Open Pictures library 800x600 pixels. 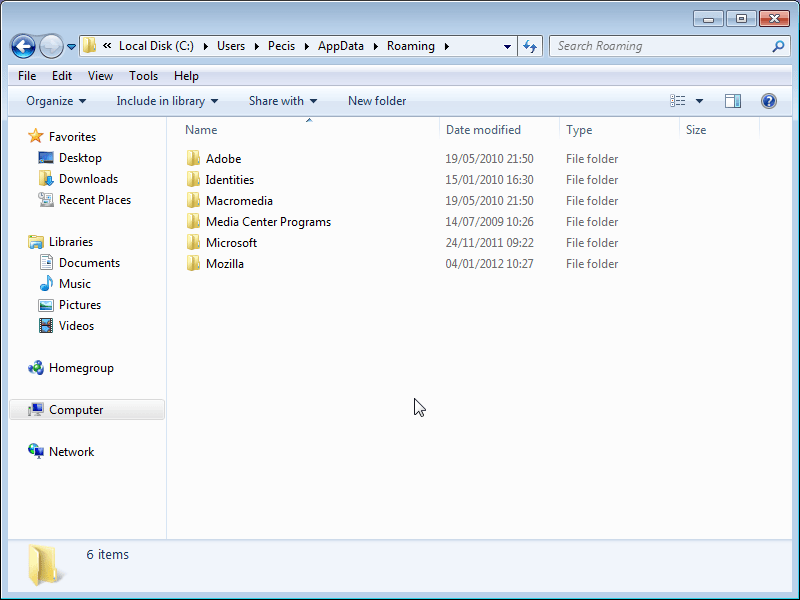point(80,304)
